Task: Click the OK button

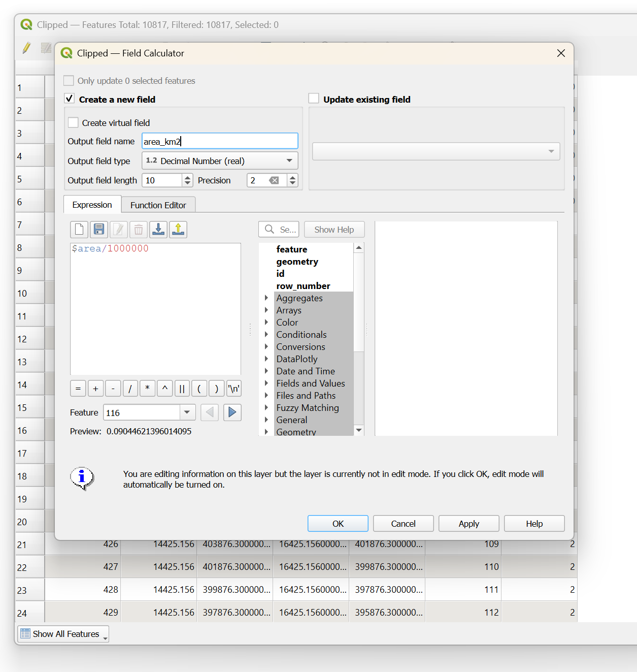Action: 338,524
